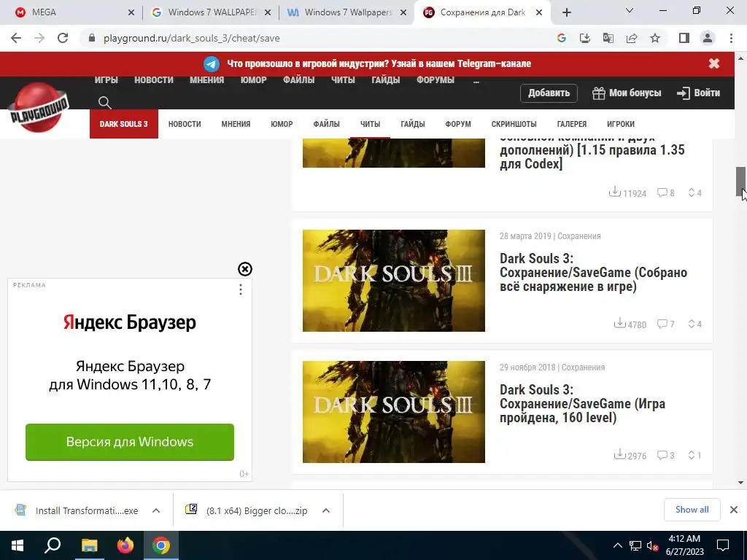Bookmark this page with the star icon
The height and width of the screenshot is (560, 747).
(x=655, y=38)
